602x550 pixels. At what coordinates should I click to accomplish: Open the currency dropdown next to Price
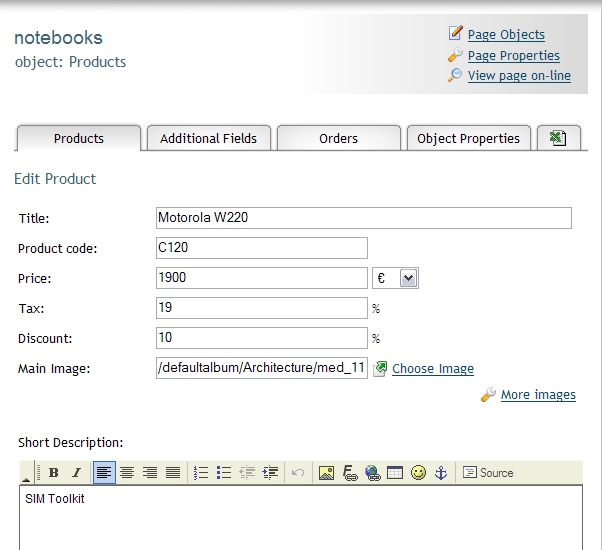pos(408,278)
